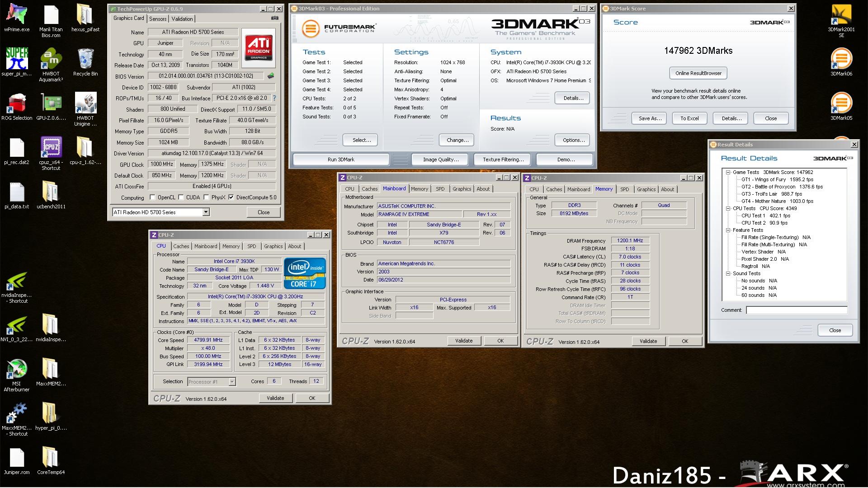Open Manli Titan Bios.rom file icon
This screenshot has height=488, width=868.
coord(51,21)
